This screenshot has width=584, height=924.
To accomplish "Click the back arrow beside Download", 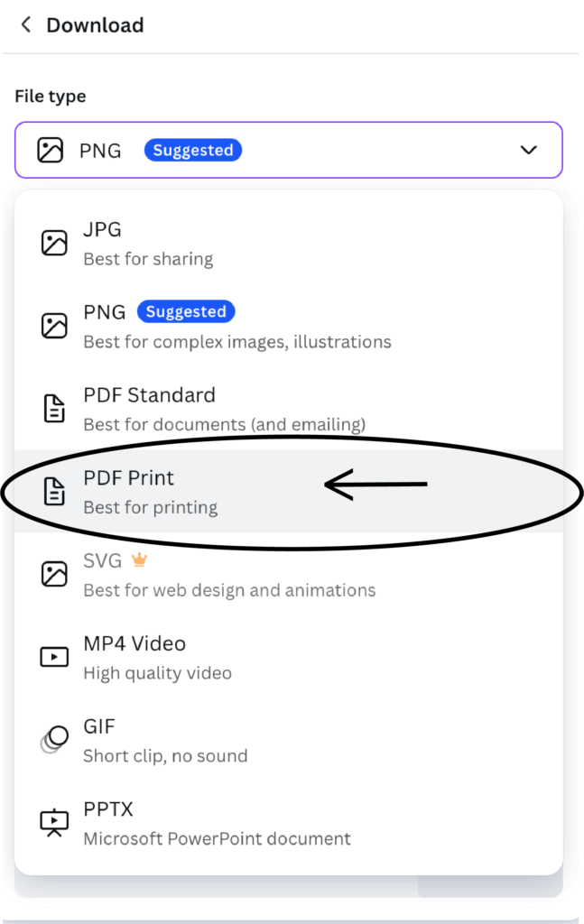I will click(x=26, y=24).
